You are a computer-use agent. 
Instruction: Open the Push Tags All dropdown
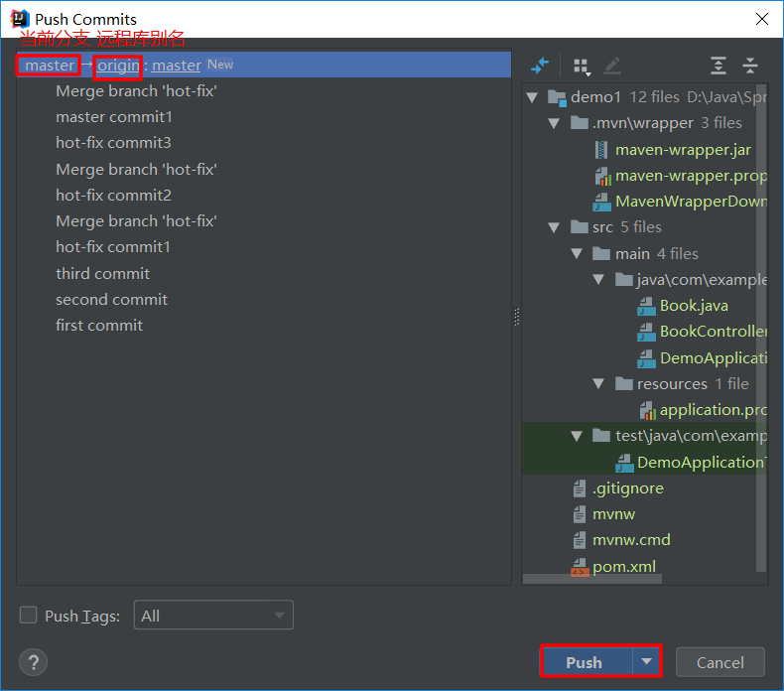point(213,615)
